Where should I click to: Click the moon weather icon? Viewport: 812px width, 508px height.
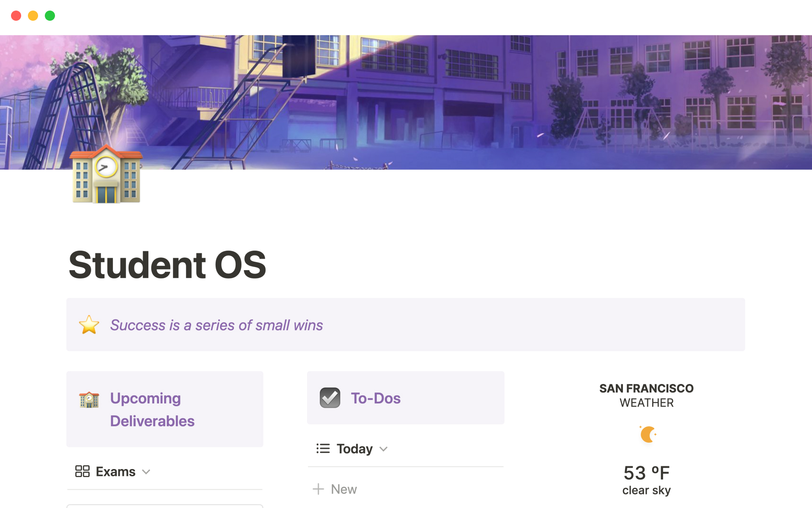[647, 434]
